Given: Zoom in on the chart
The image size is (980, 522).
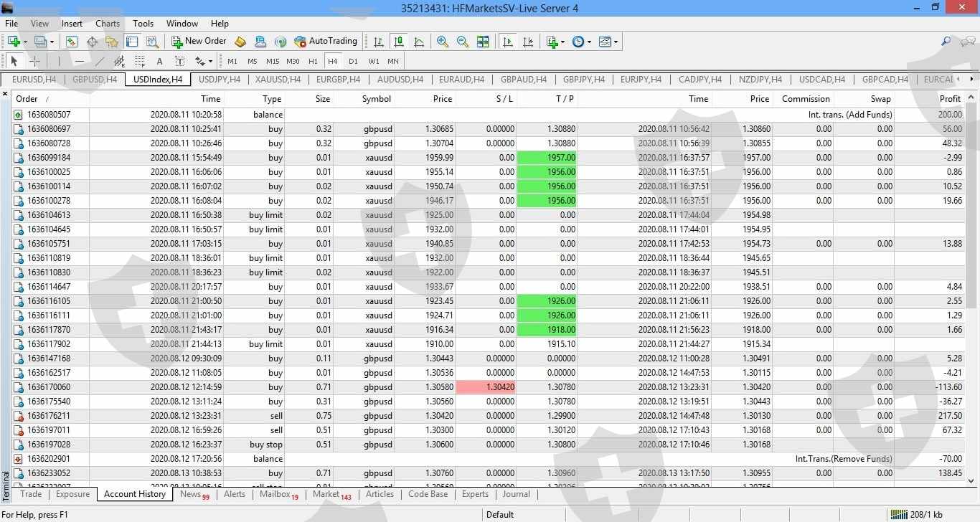Looking at the screenshot, I should tap(443, 42).
